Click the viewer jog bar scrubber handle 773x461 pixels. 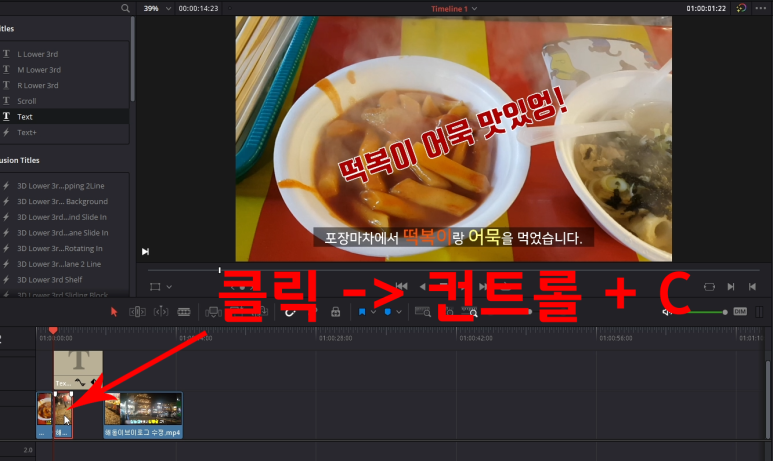pyautogui.click(x=219, y=270)
